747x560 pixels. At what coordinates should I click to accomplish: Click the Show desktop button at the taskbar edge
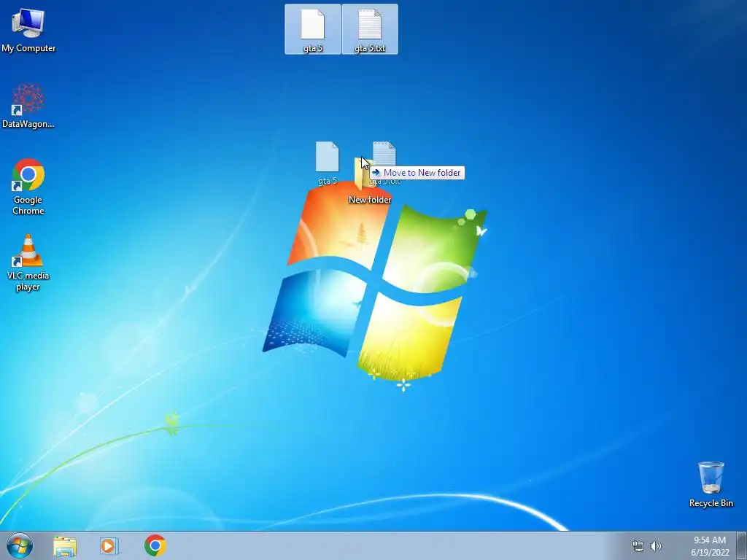click(x=741, y=546)
